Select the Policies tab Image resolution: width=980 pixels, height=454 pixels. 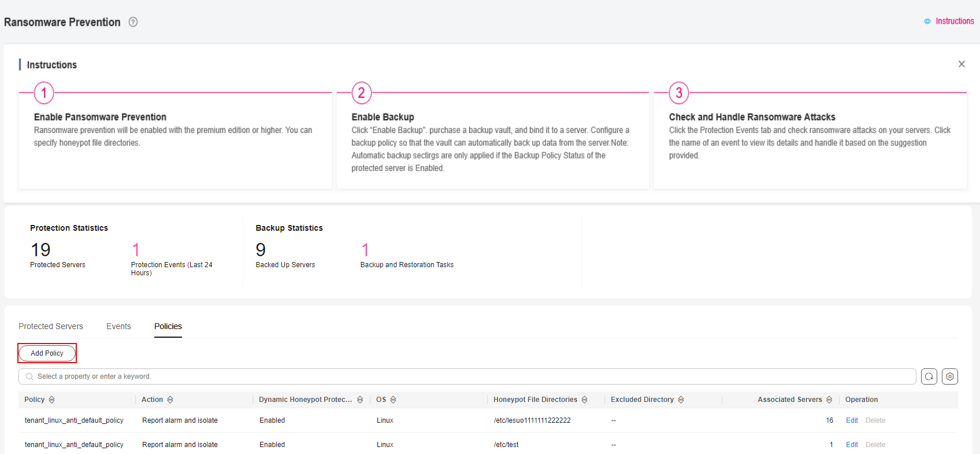(168, 326)
